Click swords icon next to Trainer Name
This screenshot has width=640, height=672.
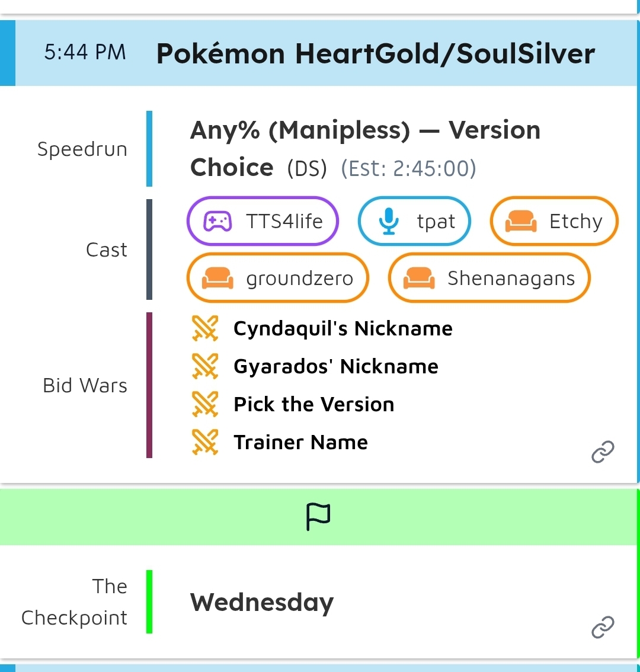point(206,443)
